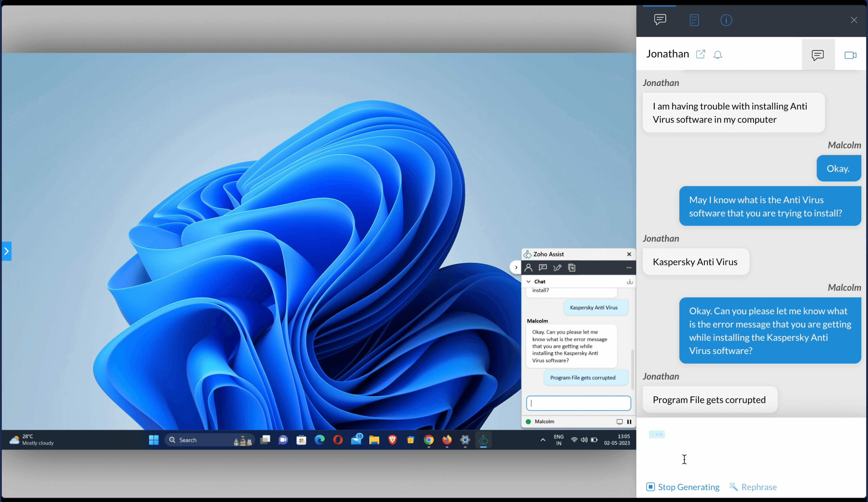
Task: Switch to video call view
Action: (x=850, y=55)
